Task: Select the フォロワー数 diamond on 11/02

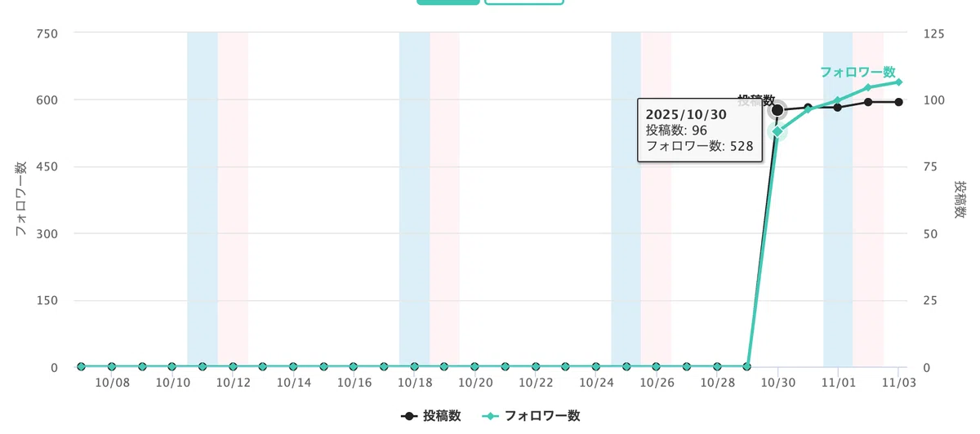Action: pos(868,87)
